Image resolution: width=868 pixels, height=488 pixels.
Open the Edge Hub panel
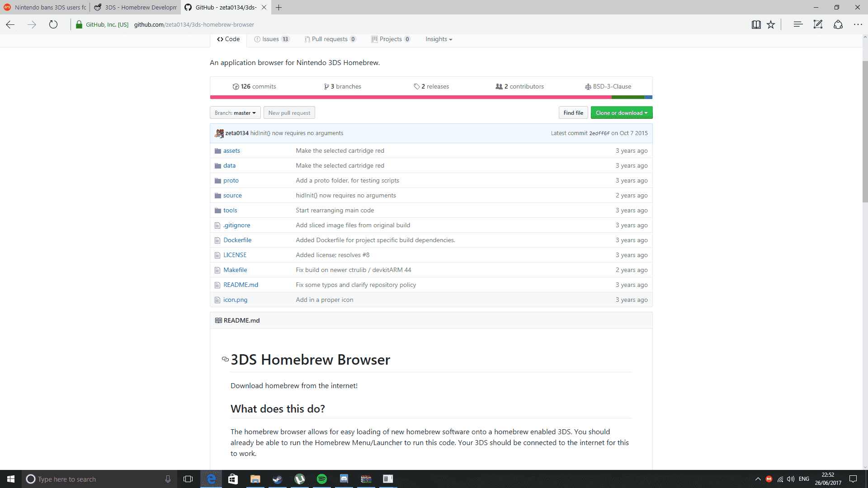tap(798, 25)
